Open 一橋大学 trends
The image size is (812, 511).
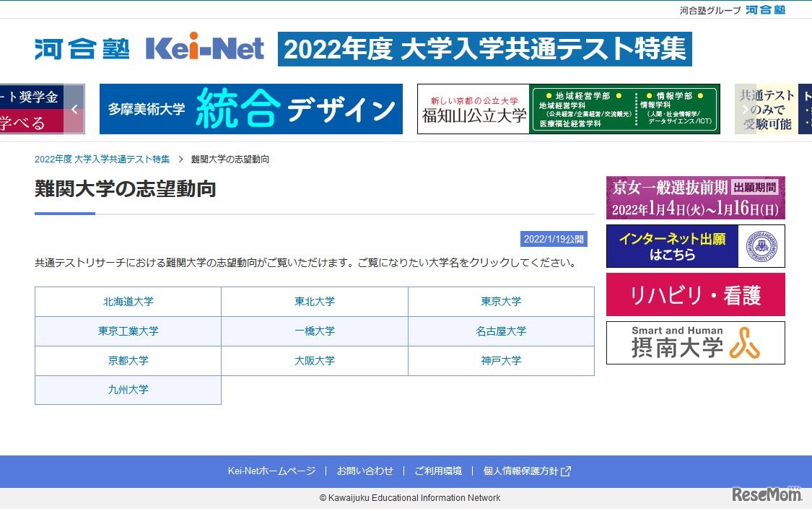coord(315,331)
